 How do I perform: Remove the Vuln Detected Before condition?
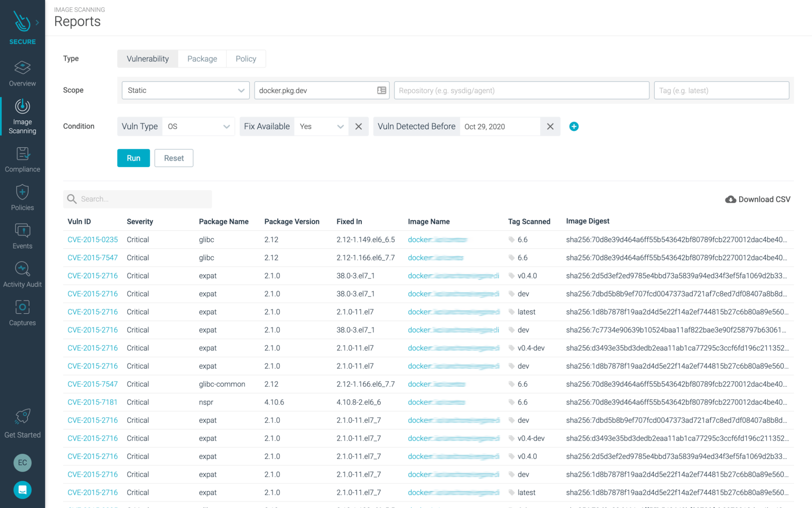[x=550, y=126]
